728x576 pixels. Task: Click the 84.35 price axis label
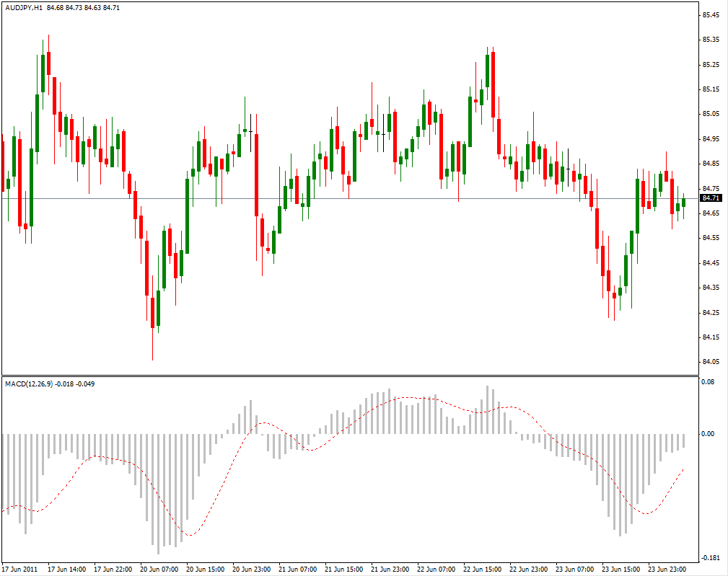(711, 288)
